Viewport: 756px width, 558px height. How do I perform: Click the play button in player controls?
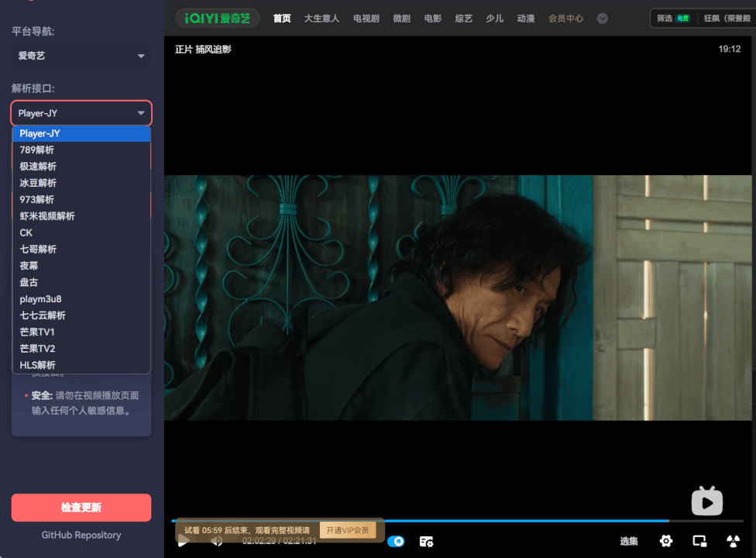click(x=184, y=541)
